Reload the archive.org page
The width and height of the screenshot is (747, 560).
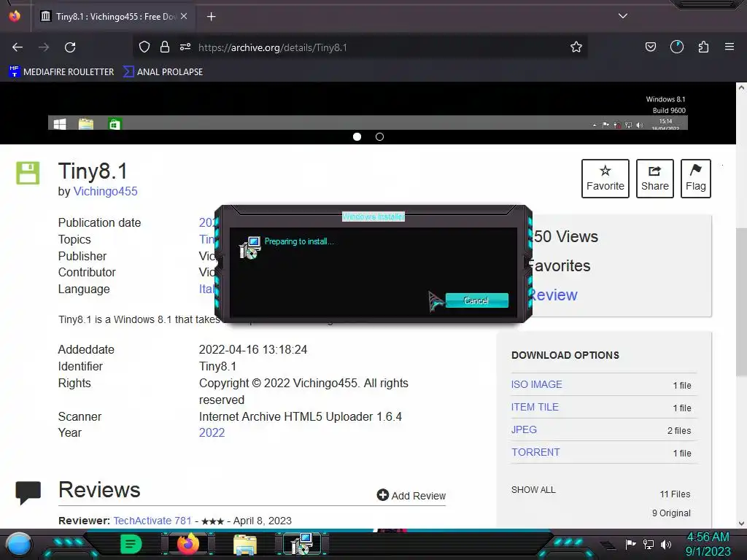(70, 47)
